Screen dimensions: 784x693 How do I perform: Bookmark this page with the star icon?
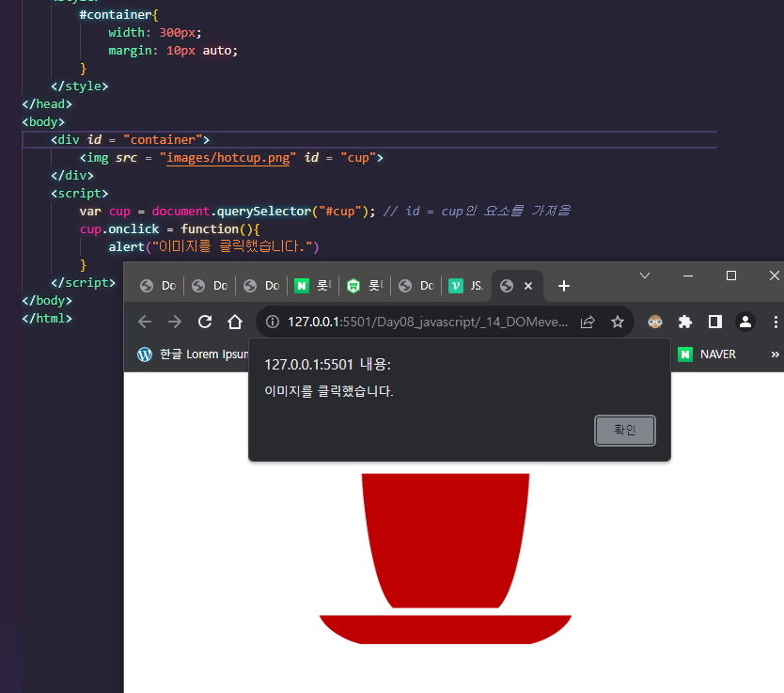coord(618,322)
